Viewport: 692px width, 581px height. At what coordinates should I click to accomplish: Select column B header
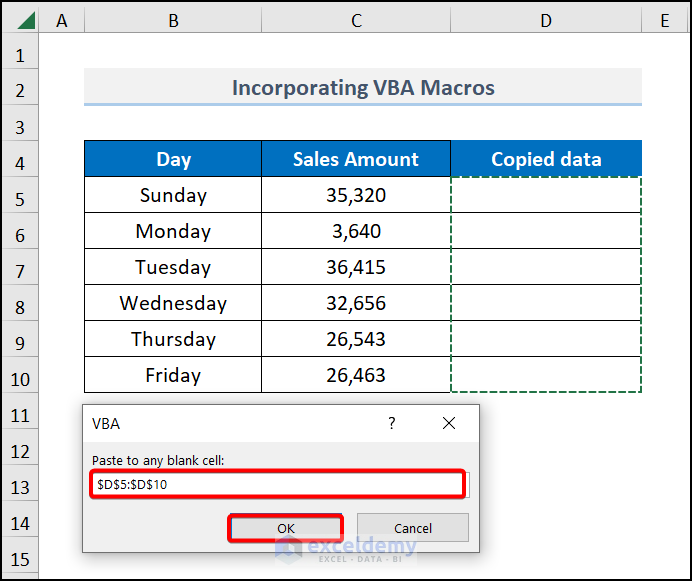pyautogui.click(x=173, y=19)
